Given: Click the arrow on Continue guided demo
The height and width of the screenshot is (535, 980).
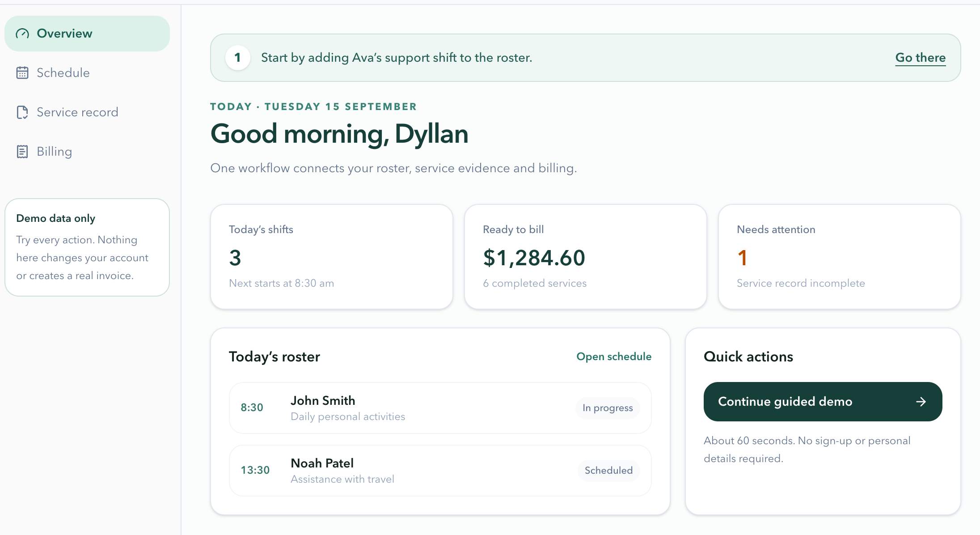Looking at the screenshot, I should 921,402.
